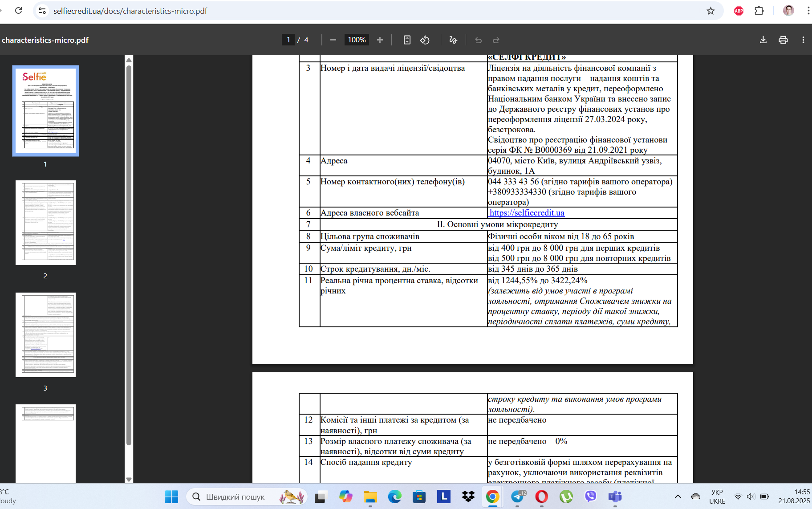Open Telegram from the taskbar
Screen dimensions: 812x509
(x=518, y=497)
